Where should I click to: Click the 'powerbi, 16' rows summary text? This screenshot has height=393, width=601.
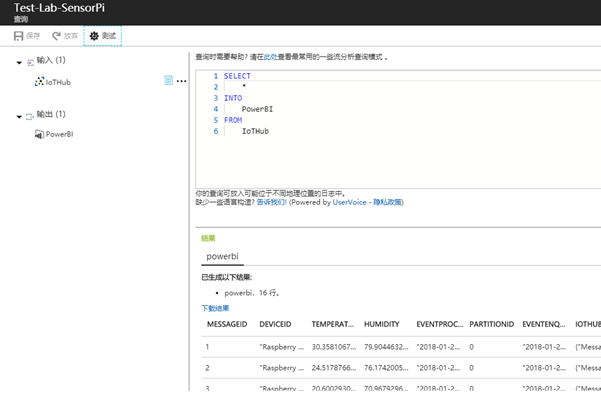coord(252,293)
